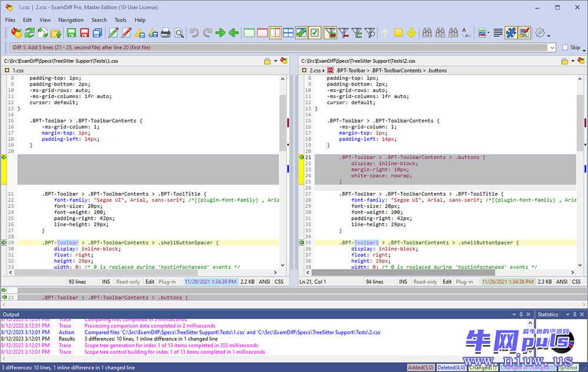The width and height of the screenshot is (588, 372).
Task: Edit first file using green pencil icon
Action: pyautogui.click(x=113, y=33)
